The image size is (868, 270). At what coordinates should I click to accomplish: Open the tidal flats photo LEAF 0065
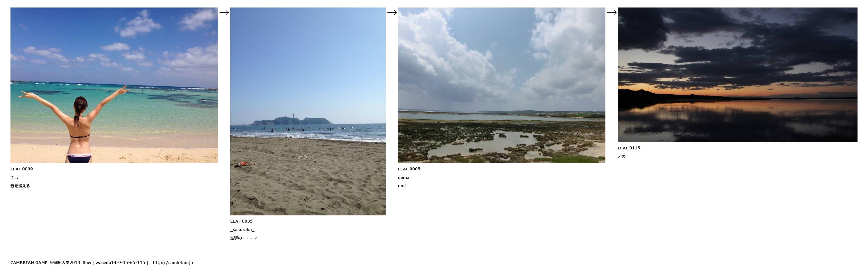502,85
